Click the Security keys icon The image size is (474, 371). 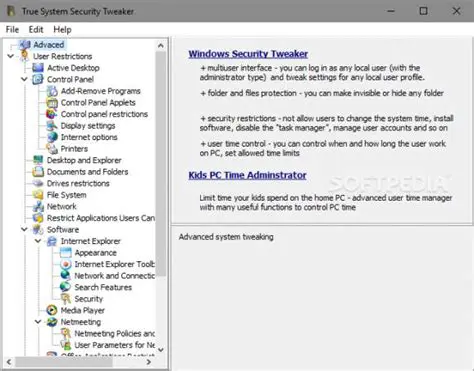coord(66,299)
